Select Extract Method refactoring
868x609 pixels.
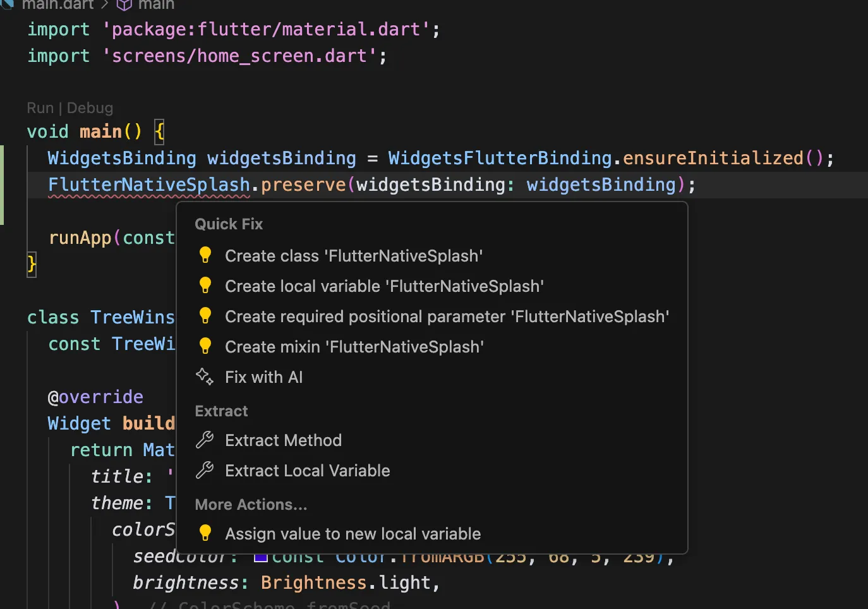[431, 440]
